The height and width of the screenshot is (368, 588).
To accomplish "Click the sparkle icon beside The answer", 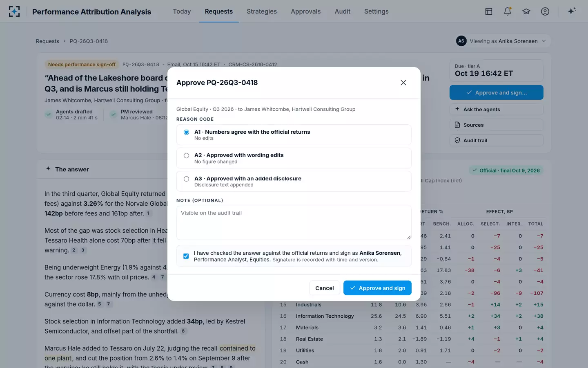I will [48, 169].
